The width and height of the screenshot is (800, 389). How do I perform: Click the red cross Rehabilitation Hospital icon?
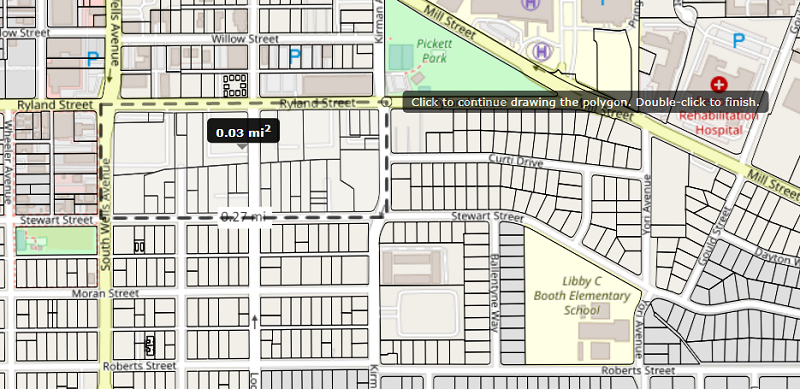(719, 84)
